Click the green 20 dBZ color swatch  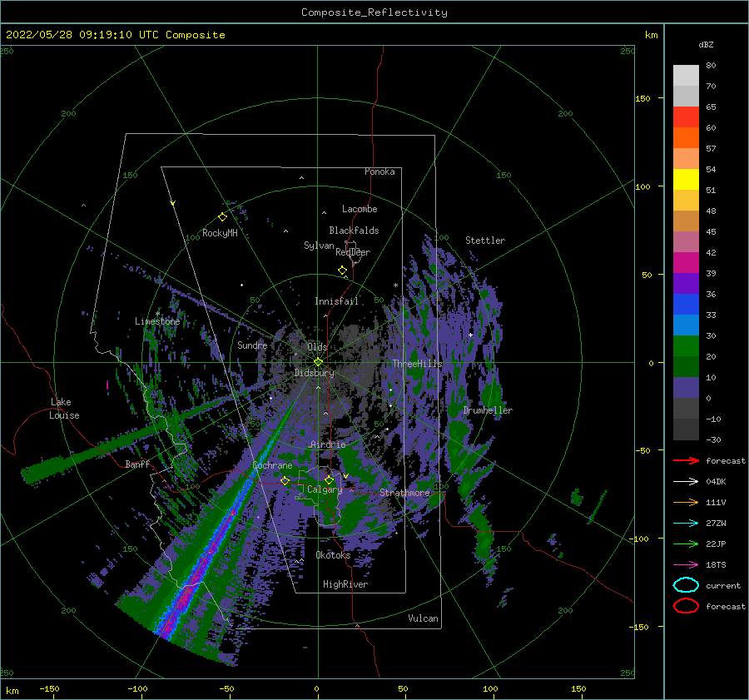pyautogui.click(x=686, y=346)
